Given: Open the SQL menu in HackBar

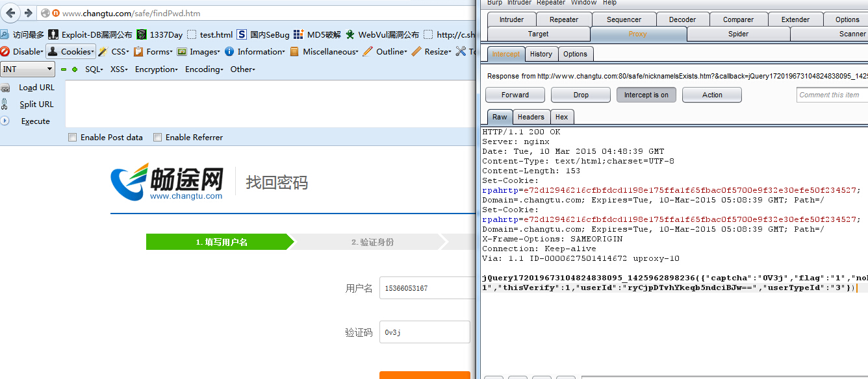Looking at the screenshot, I should point(94,69).
